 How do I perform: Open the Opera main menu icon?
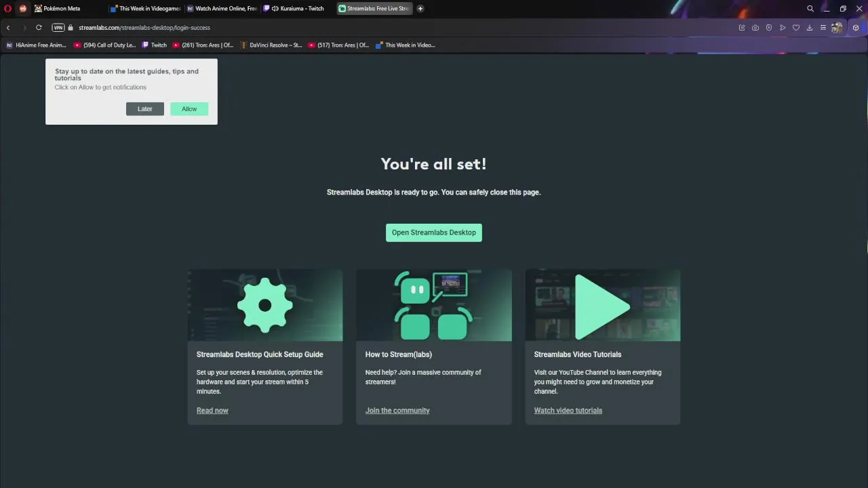8,9
